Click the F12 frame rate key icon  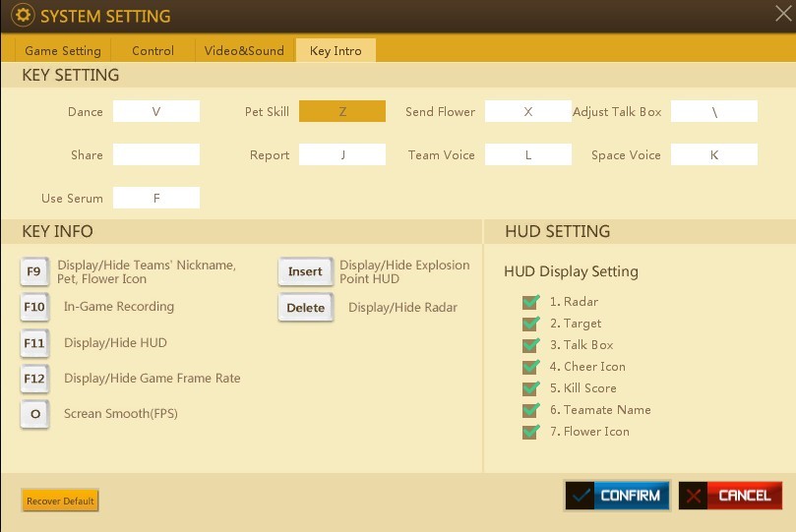(34, 379)
